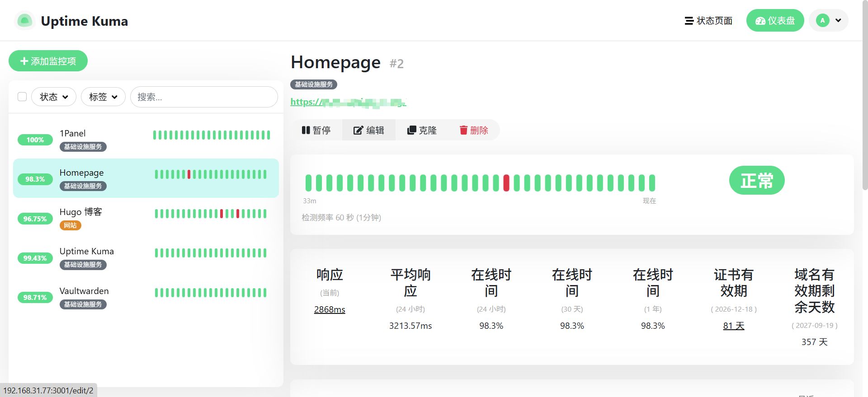
Task: Click the gauge icon in 仪表盘 button
Action: pyautogui.click(x=760, y=21)
